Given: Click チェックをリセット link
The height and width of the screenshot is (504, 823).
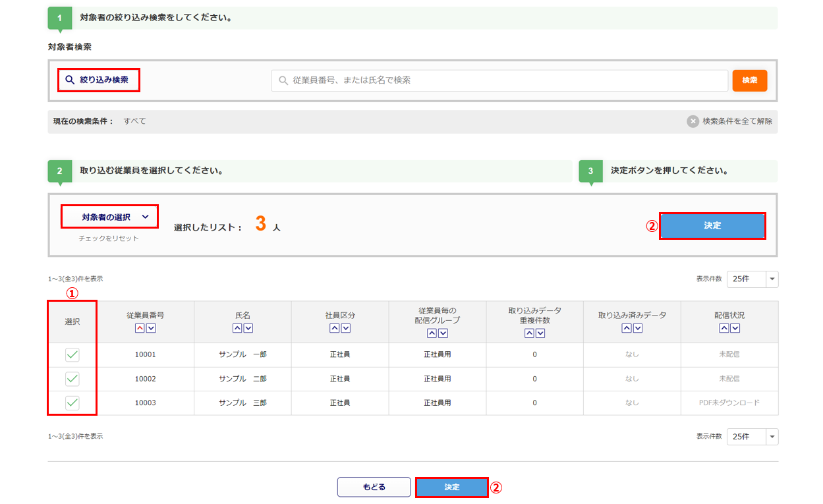Looking at the screenshot, I should coord(109,238).
